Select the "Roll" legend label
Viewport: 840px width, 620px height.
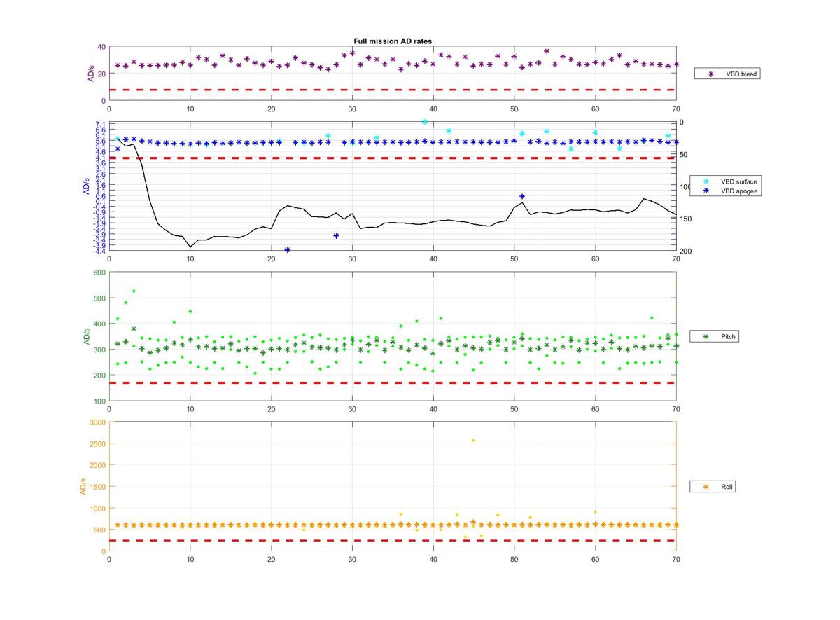pyautogui.click(x=728, y=486)
